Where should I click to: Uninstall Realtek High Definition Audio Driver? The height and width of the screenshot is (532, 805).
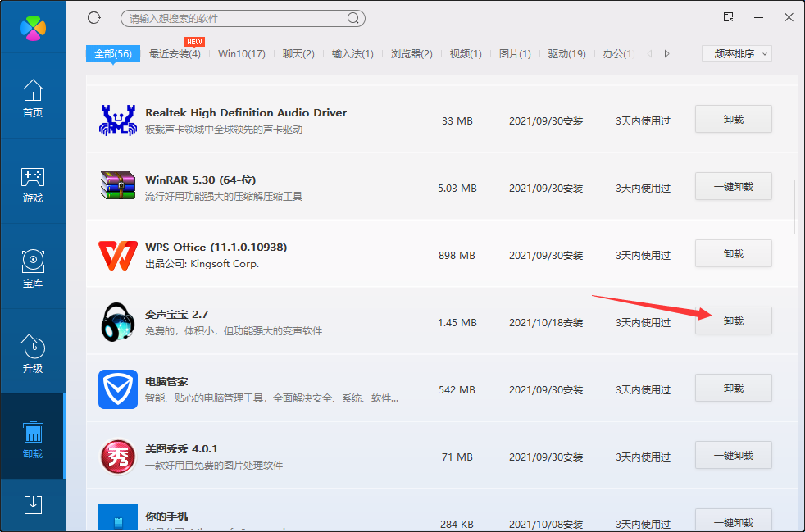coord(734,119)
